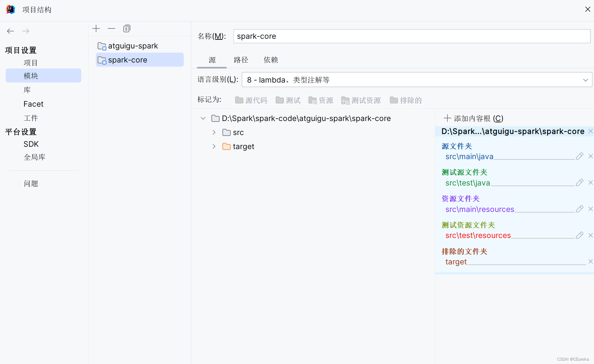594x364 pixels.
Task: Click src\test\resources path
Action: pos(478,235)
